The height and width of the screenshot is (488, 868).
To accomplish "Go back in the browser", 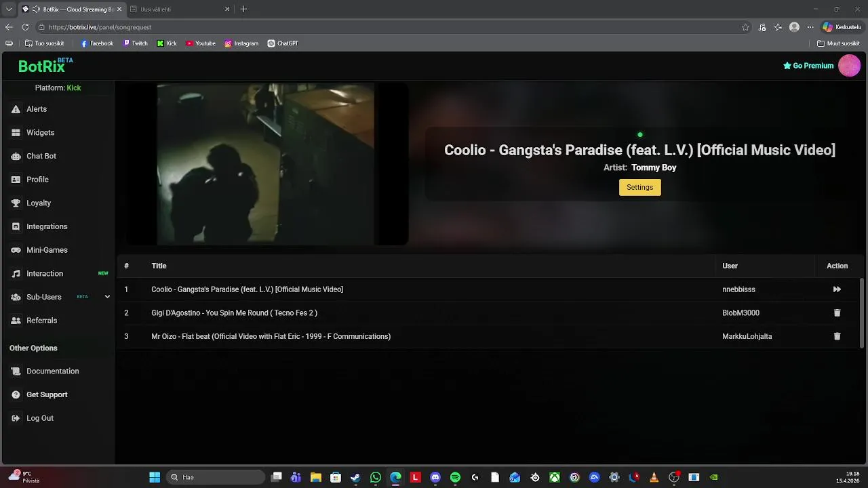I will (x=9, y=27).
